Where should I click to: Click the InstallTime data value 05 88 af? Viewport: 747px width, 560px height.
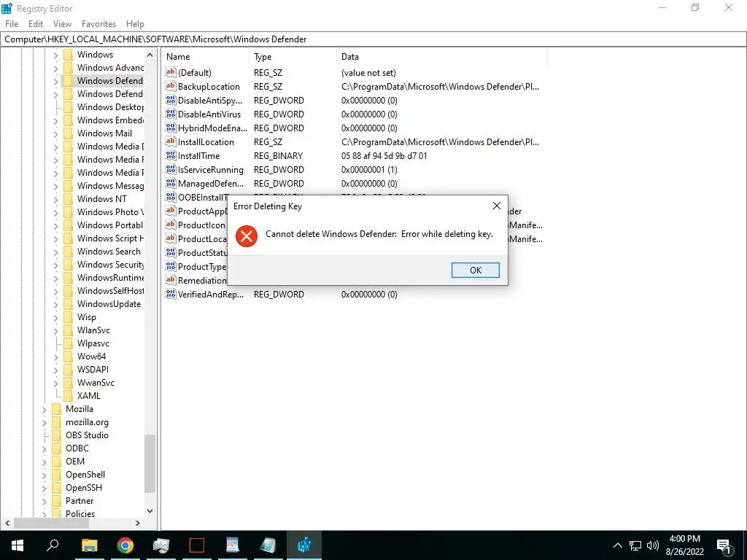(384, 156)
